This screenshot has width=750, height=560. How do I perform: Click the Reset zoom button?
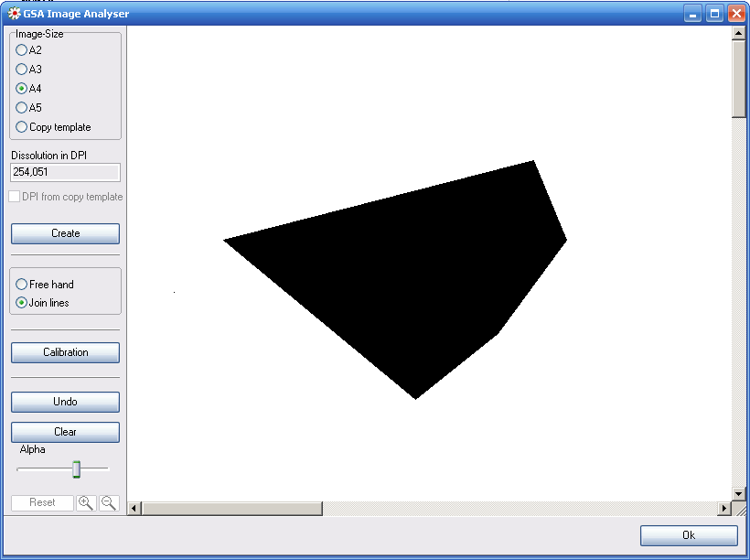(x=43, y=502)
